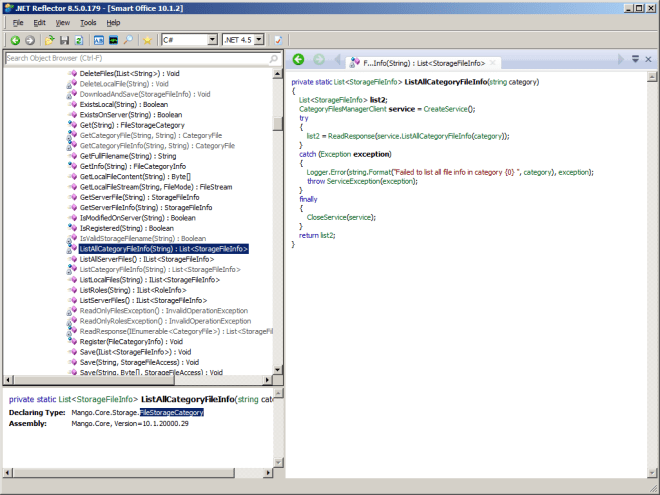Open the Tools menu
Image resolution: width=660 pixels, height=495 pixels.
(88, 22)
